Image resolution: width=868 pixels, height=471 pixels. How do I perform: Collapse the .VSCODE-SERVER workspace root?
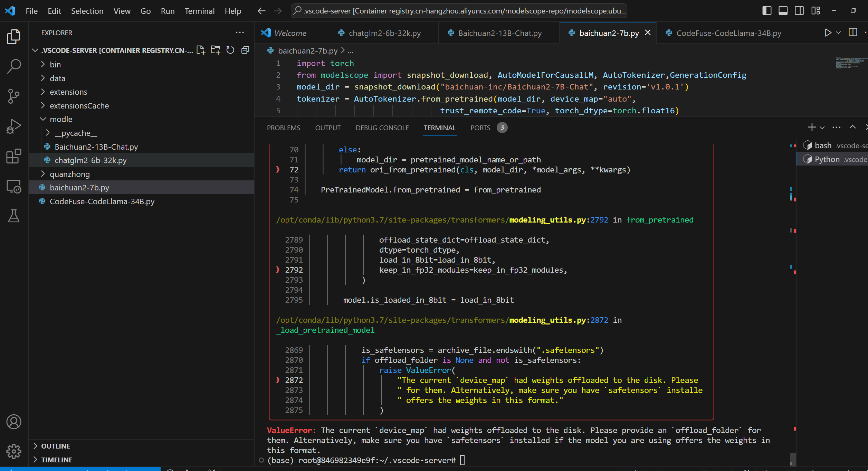[35, 50]
